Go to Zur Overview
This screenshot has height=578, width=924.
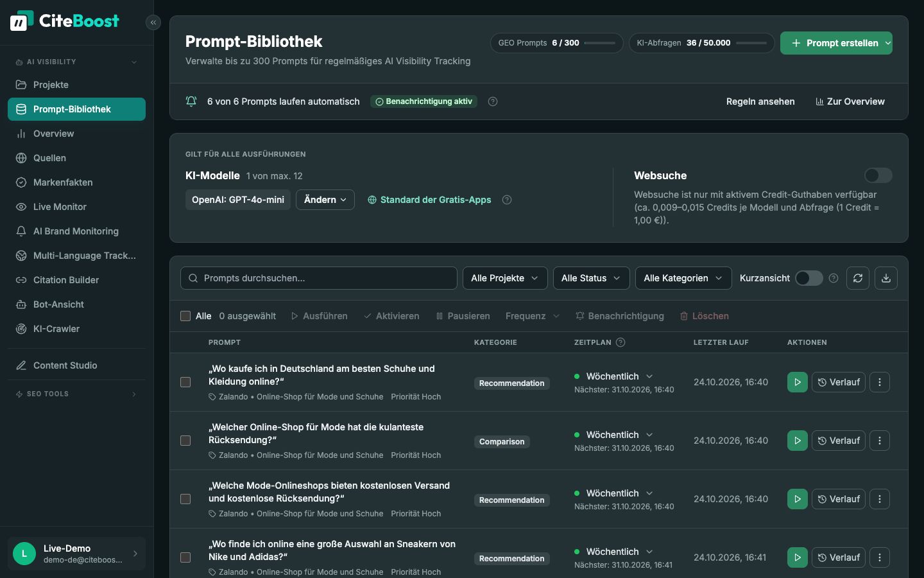point(850,101)
